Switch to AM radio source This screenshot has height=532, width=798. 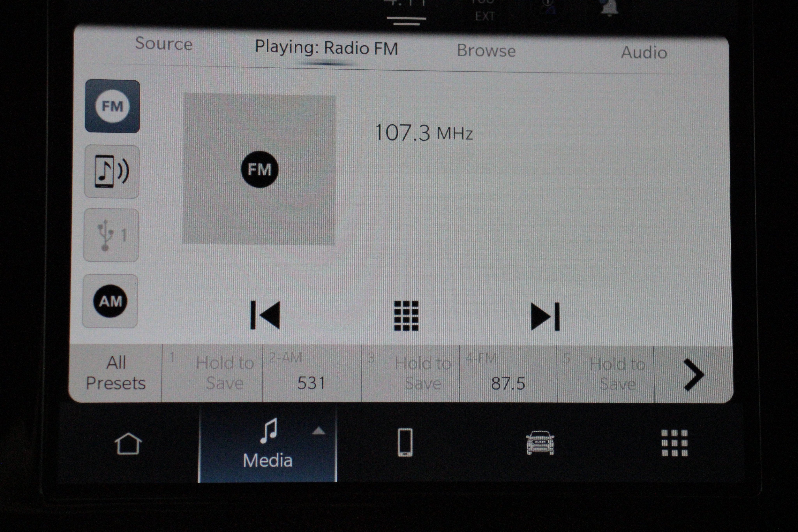[x=110, y=301]
